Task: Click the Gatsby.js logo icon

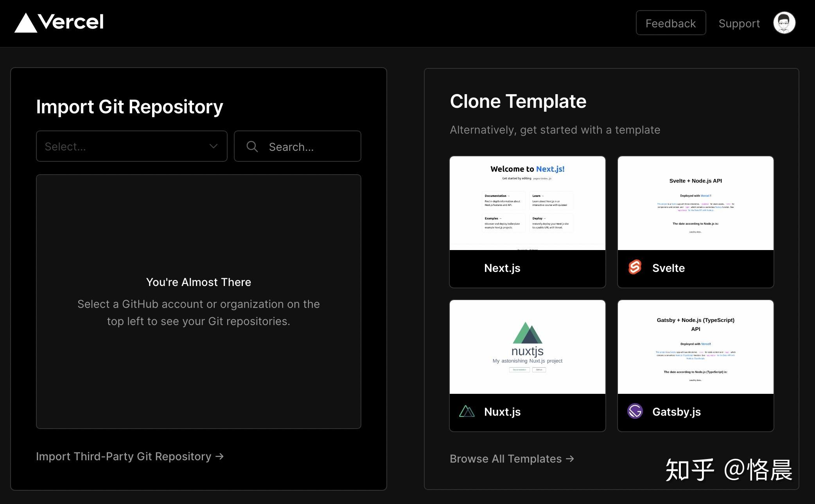Action: point(635,411)
